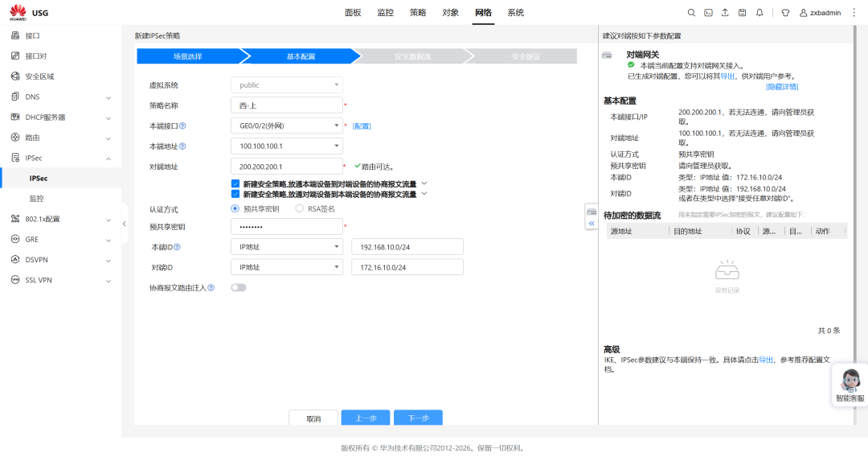Open the 系统 top menu
Image resolution: width=868 pixels, height=457 pixels.
point(516,13)
